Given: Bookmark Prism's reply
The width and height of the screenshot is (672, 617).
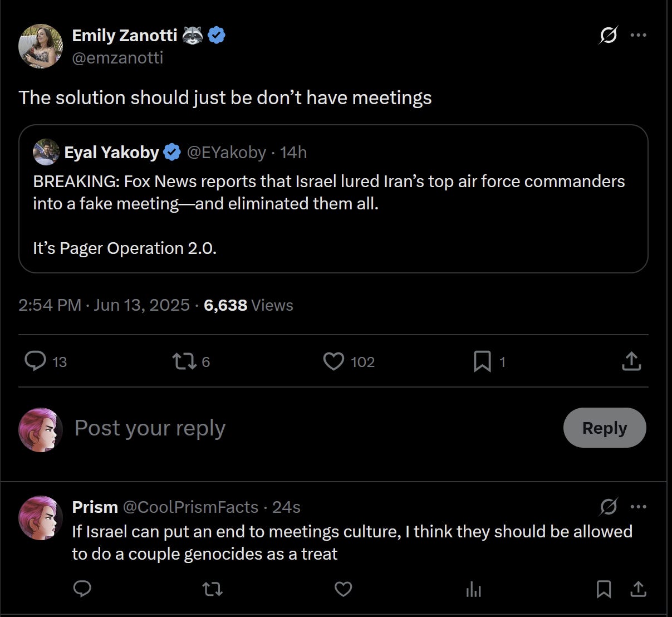Looking at the screenshot, I should tap(604, 589).
